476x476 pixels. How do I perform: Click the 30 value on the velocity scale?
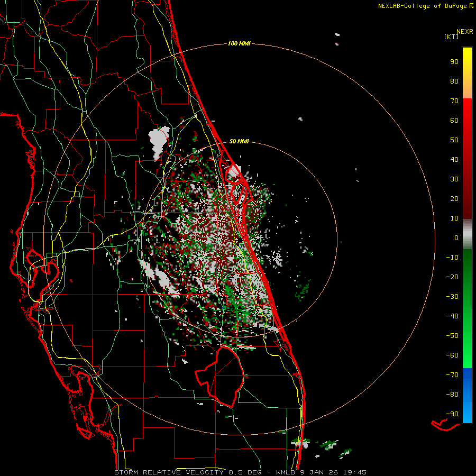pyautogui.click(x=454, y=179)
